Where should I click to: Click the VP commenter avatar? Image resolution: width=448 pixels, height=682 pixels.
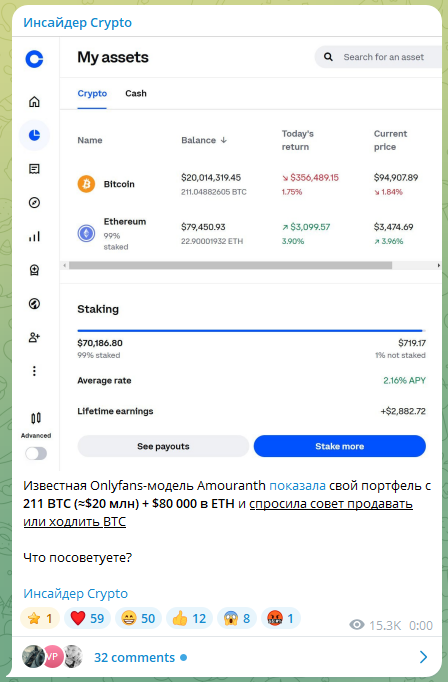(52, 657)
